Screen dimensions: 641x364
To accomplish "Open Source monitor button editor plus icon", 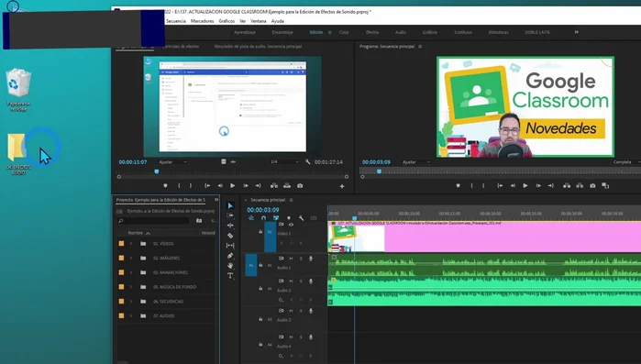I will [x=342, y=186].
